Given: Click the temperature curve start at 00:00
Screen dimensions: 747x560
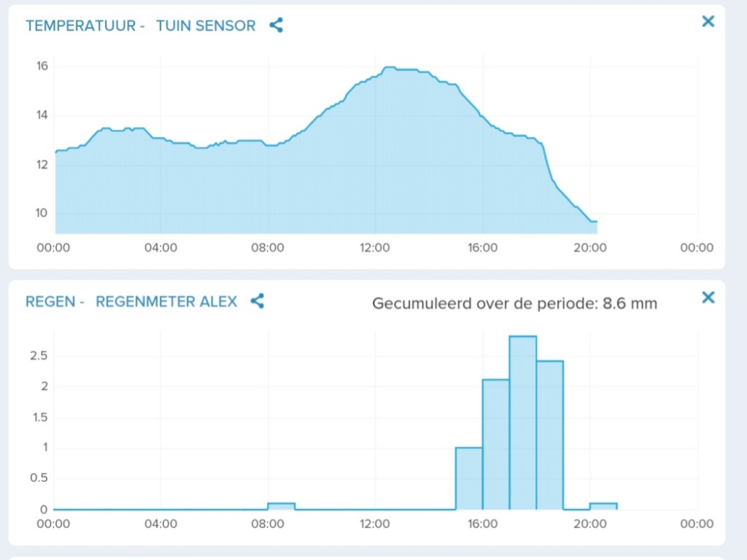Looking at the screenshot, I should pyautogui.click(x=56, y=152).
